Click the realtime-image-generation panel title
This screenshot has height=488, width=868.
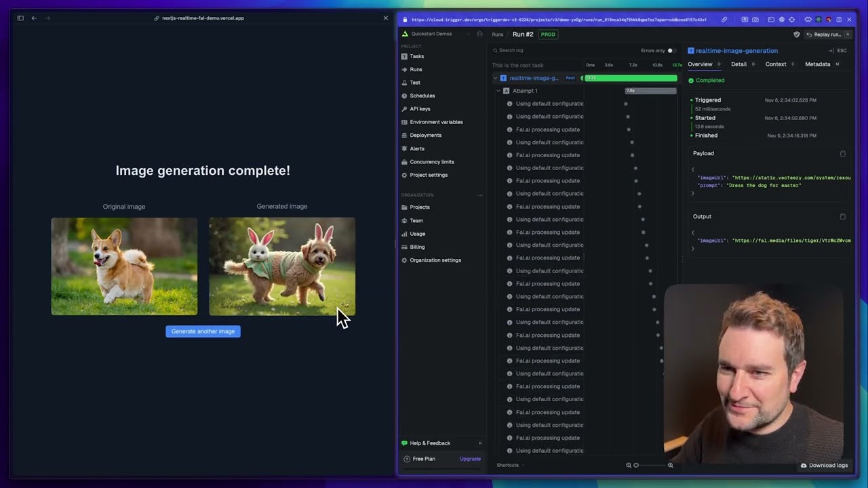[736, 51]
